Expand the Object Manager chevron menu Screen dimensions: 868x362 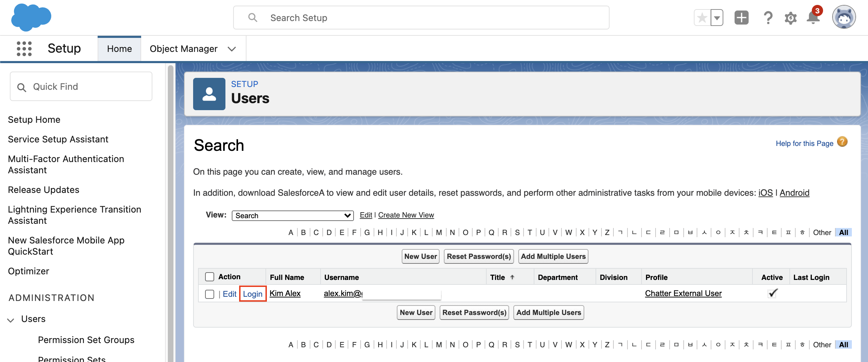tap(232, 49)
